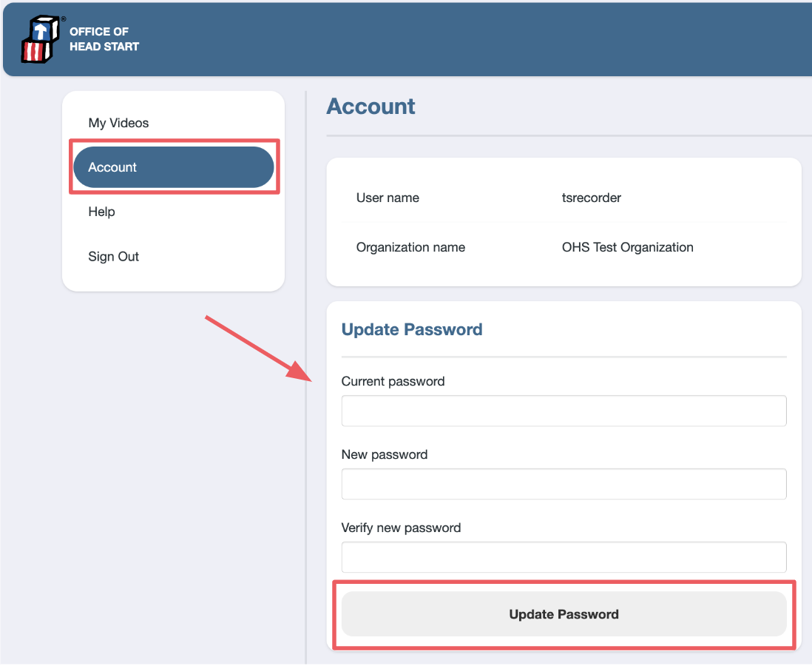This screenshot has height=666, width=812.
Task: Click the Organization name label
Action: 410,247
